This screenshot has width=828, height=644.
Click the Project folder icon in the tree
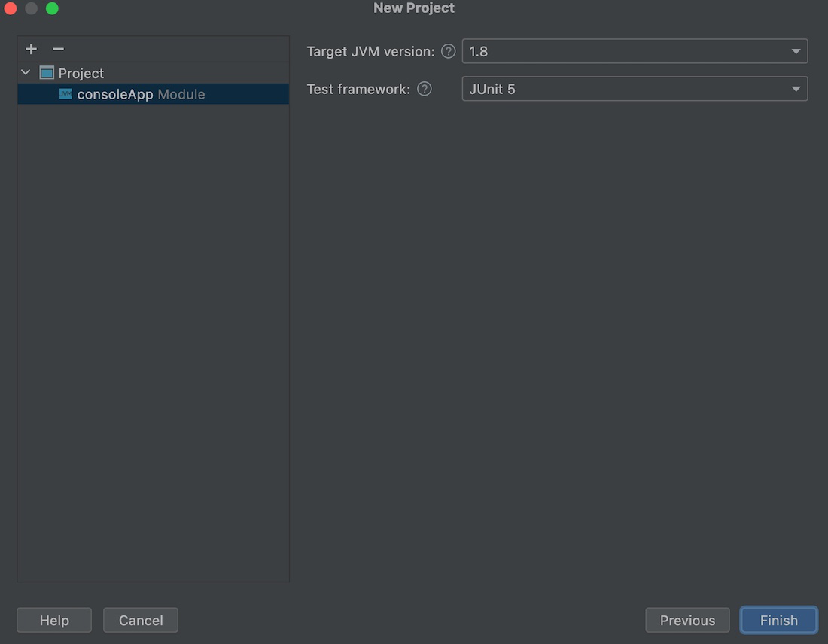(x=47, y=73)
